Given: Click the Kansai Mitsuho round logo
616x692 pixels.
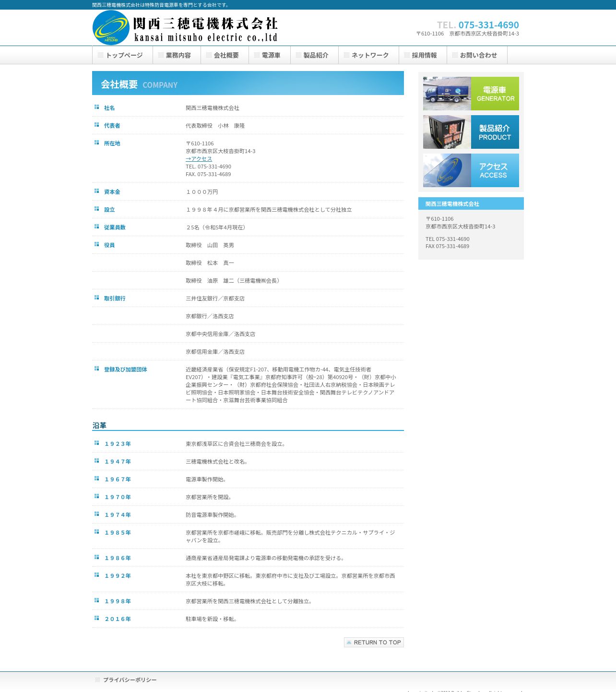Looking at the screenshot, I should point(111,28).
